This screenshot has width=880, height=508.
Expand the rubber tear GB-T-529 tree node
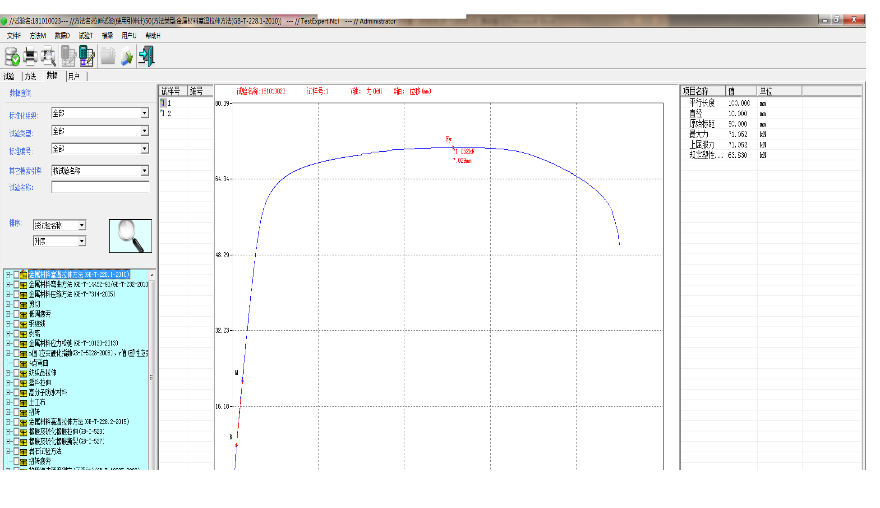coord(8,441)
